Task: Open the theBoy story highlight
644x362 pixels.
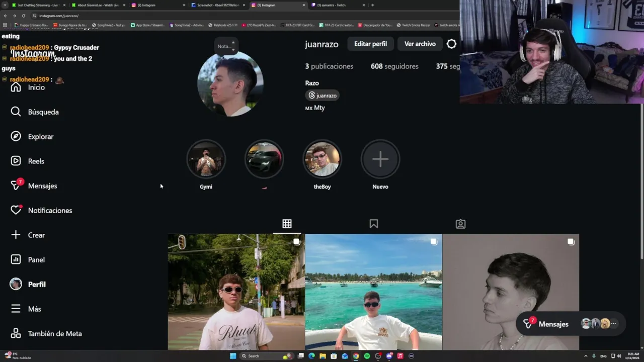Action: [322, 159]
